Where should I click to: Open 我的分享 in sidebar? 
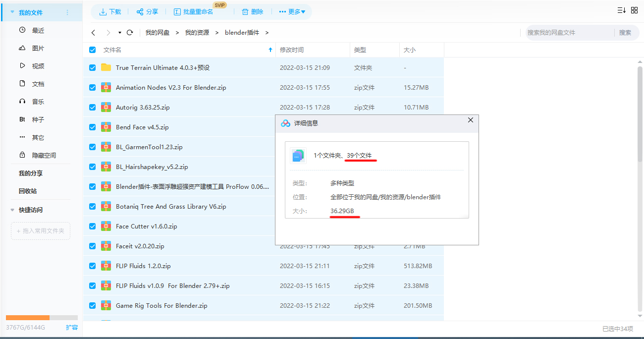pos(31,173)
